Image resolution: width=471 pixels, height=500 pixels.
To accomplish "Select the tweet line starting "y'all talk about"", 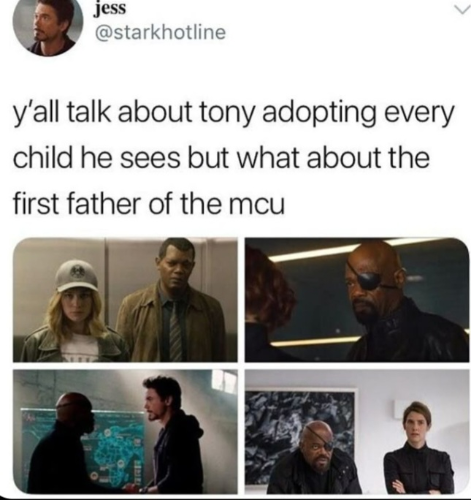I will click(x=233, y=115).
